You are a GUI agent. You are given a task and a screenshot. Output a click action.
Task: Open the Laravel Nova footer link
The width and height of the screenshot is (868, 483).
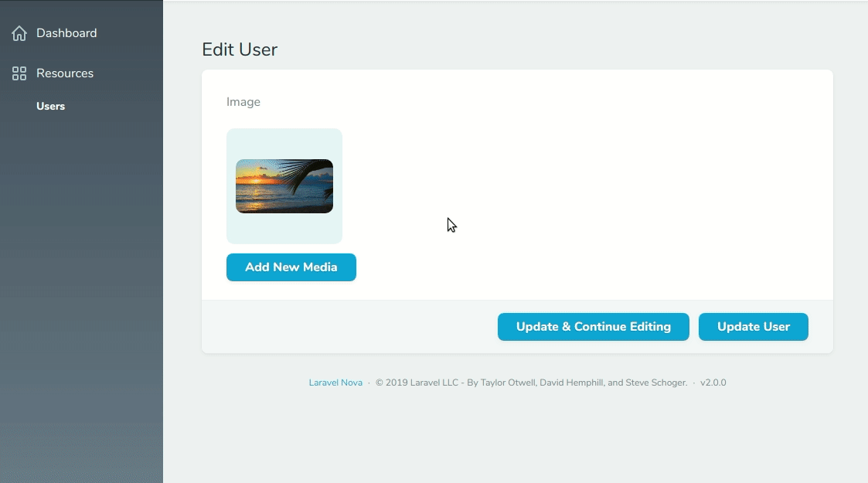point(335,382)
